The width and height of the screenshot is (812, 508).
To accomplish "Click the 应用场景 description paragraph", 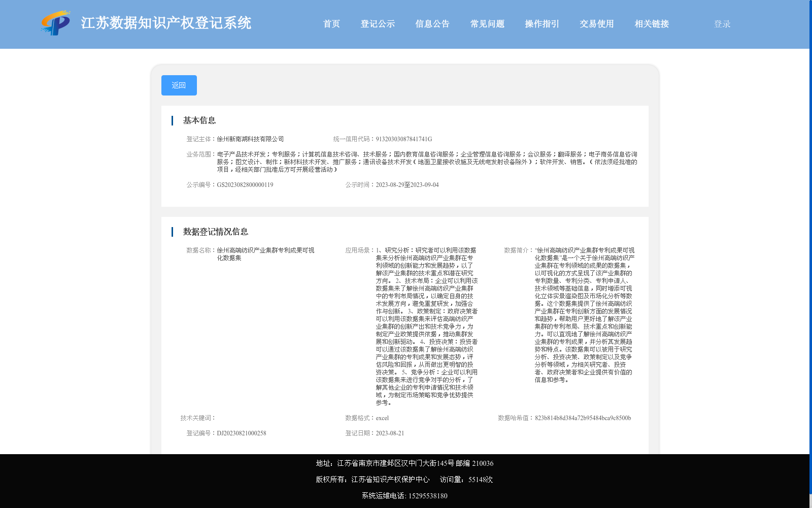I will tap(427, 326).
